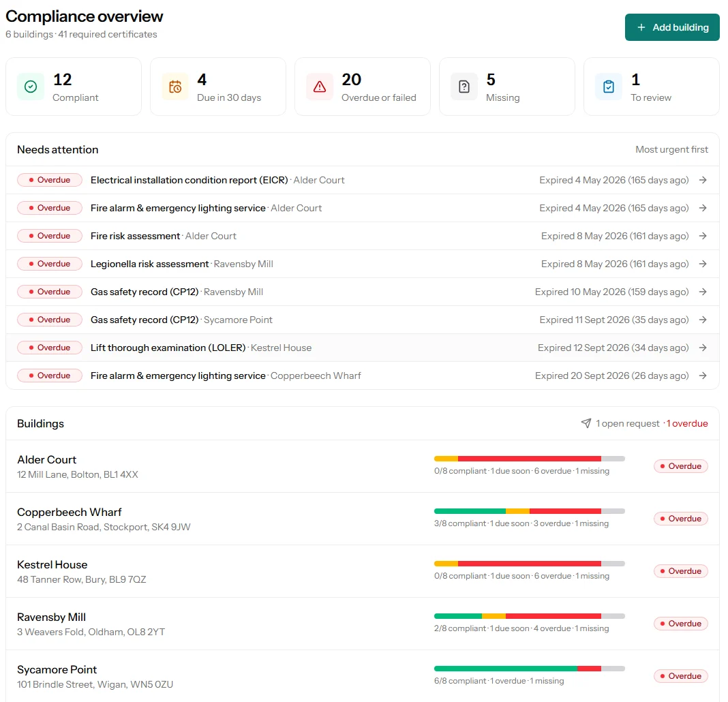The image size is (728, 702).
Task: Click arrow on Lift thorough examination row
Action: (x=703, y=348)
